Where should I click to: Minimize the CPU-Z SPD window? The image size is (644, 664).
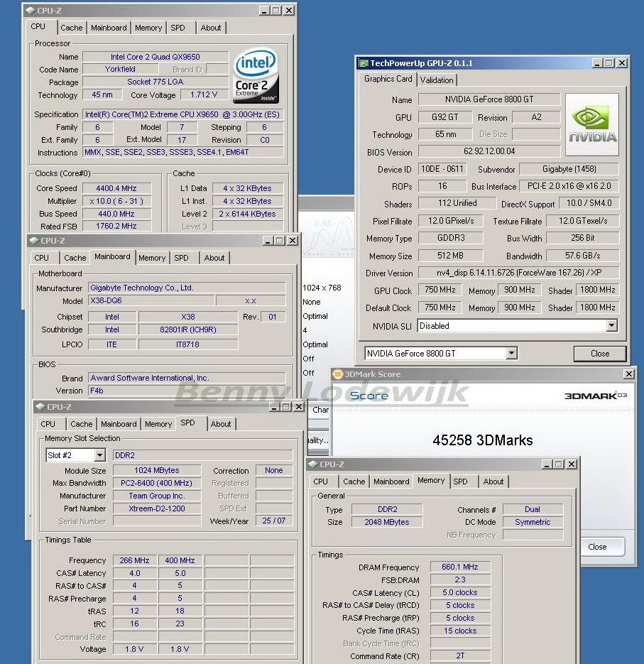pos(274,406)
